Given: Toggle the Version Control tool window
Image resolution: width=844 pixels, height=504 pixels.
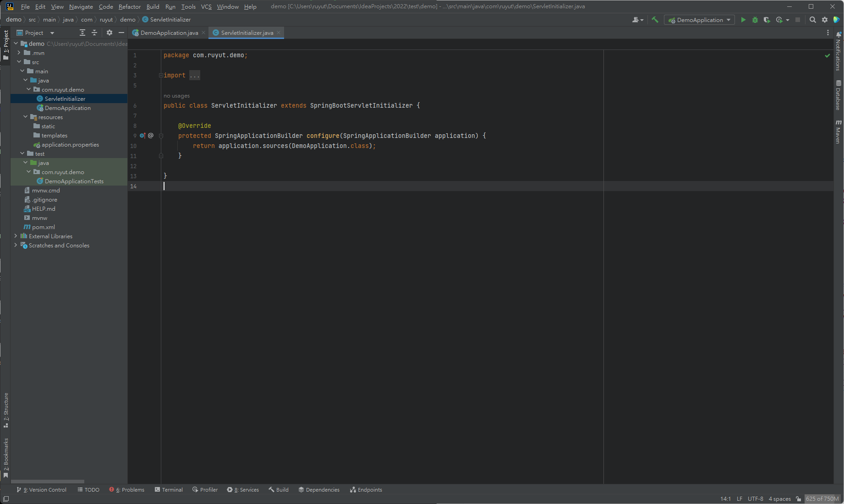Looking at the screenshot, I should coord(41,490).
